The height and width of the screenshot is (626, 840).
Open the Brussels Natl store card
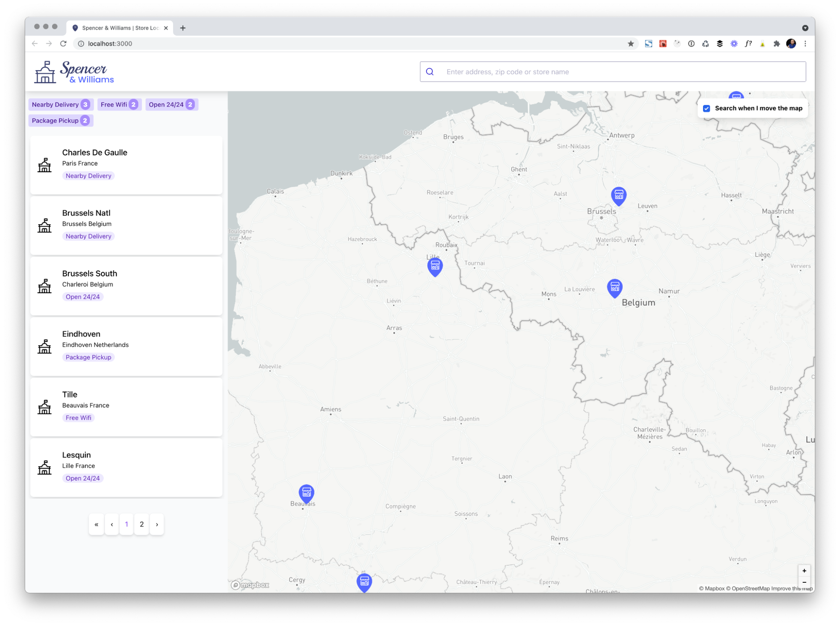pos(126,225)
